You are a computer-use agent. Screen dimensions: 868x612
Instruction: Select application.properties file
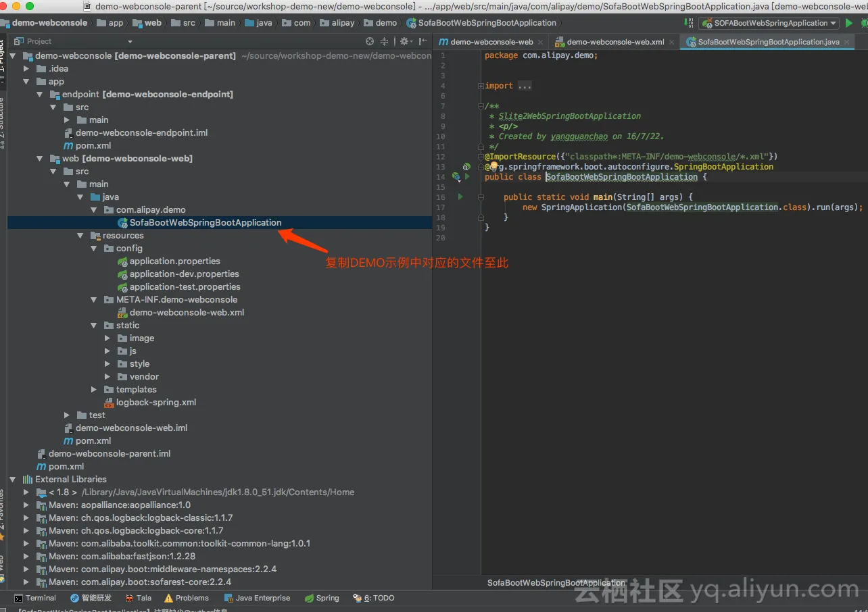168,261
